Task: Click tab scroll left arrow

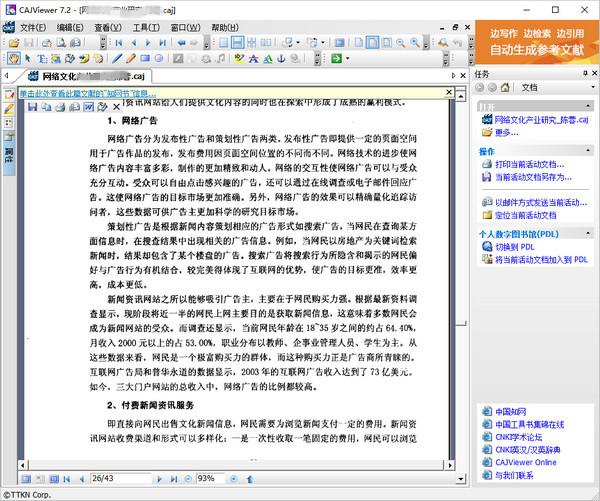Action: (x=7, y=76)
